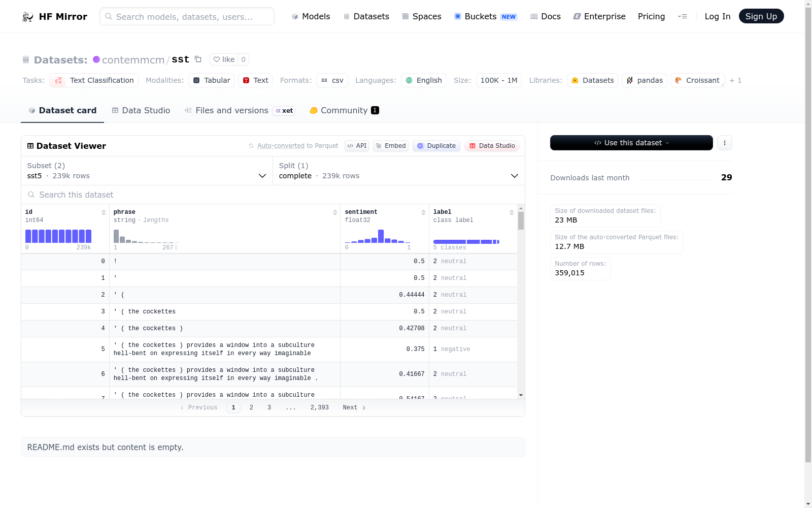Click the Croissant library tag

(698, 80)
